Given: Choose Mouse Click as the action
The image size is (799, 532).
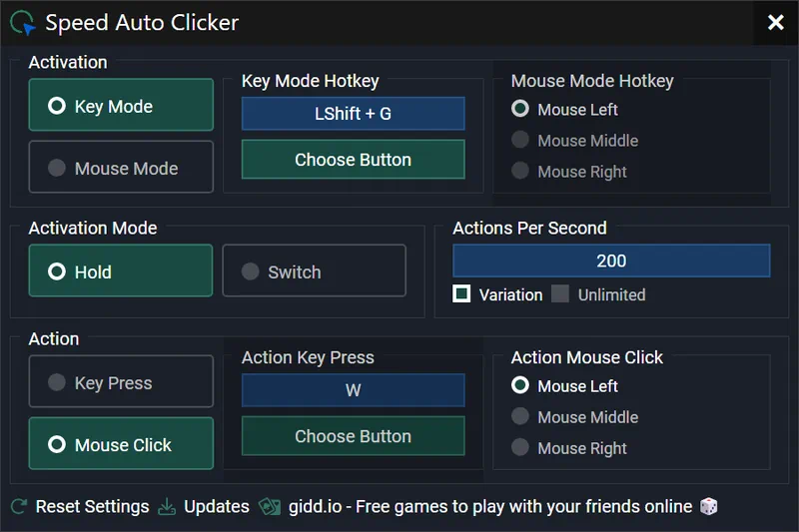Looking at the screenshot, I should 121,444.
